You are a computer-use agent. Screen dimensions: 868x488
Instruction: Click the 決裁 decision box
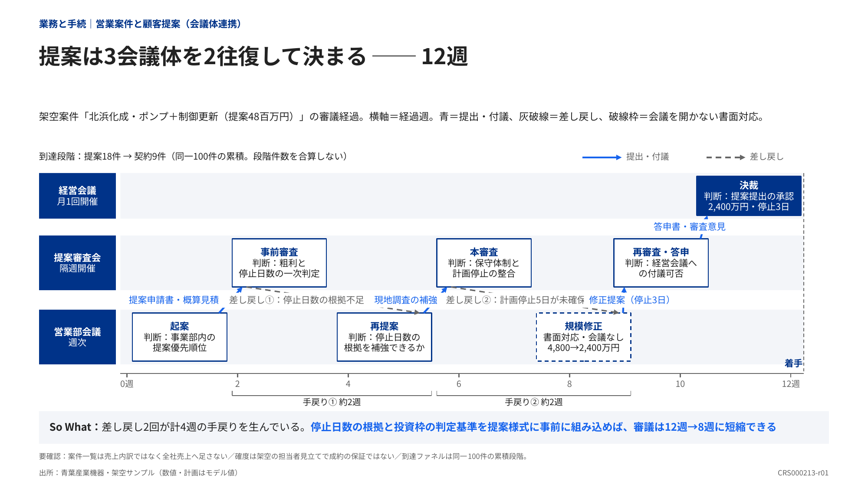pyautogui.click(x=749, y=196)
